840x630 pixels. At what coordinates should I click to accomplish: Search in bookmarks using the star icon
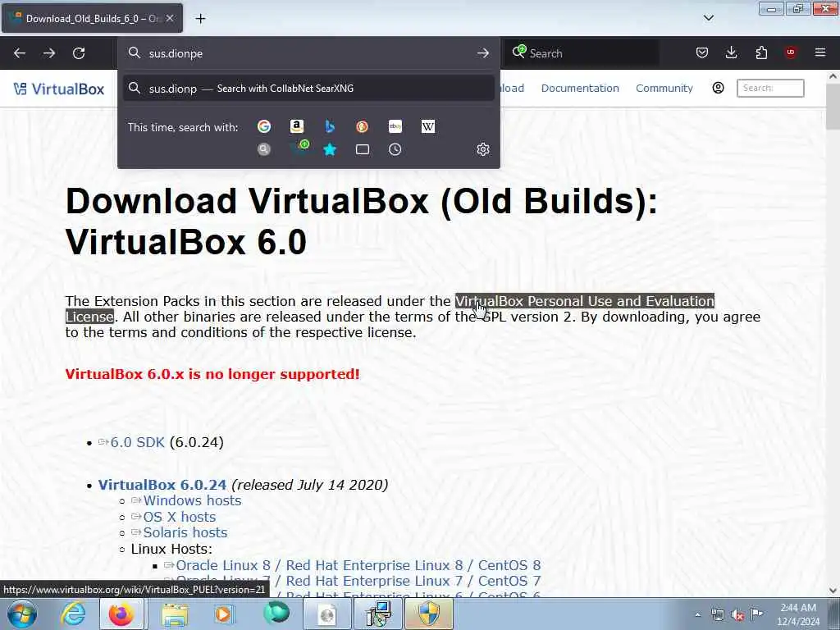[330, 149]
